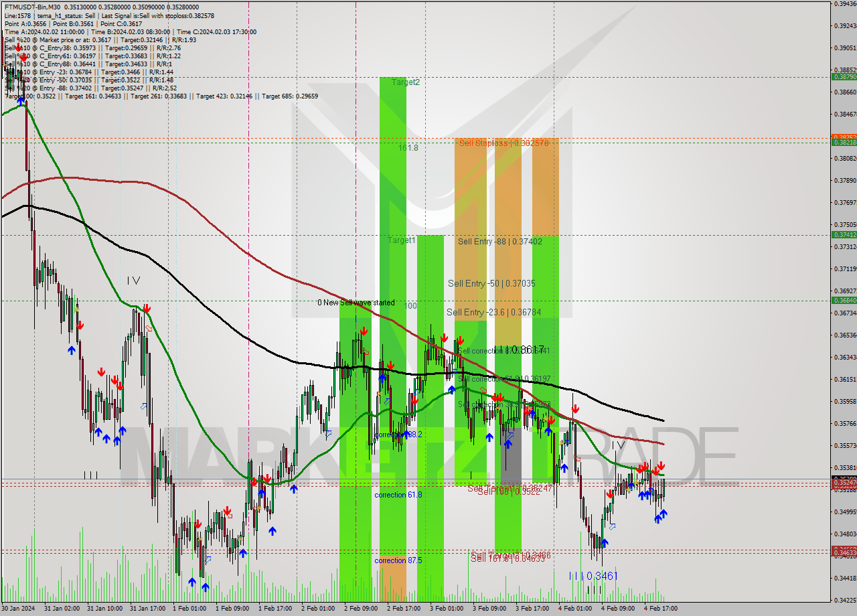Click the 'Sell 161.8 | 0.34633' label

coord(508,558)
